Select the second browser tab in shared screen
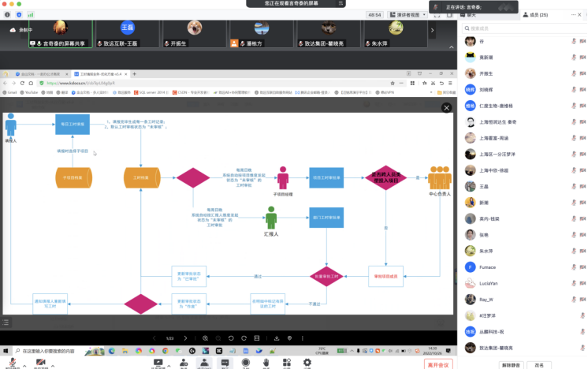 [100, 74]
